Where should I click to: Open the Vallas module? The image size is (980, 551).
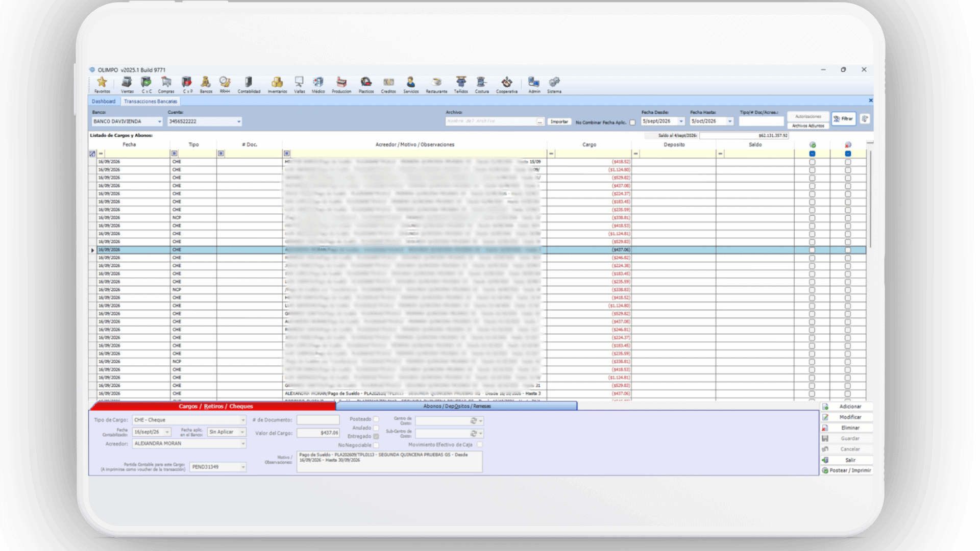click(299, 85)
